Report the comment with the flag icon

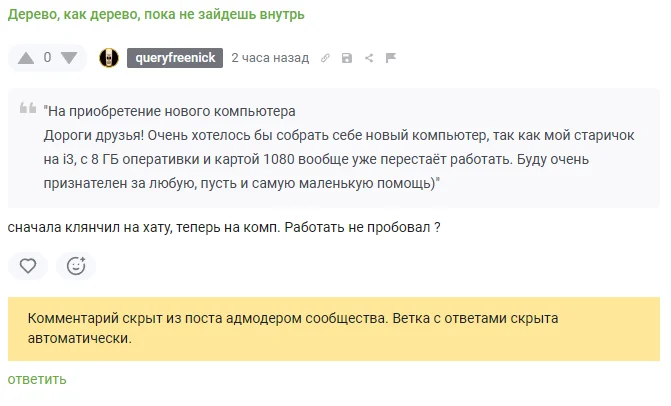(390, 58)
